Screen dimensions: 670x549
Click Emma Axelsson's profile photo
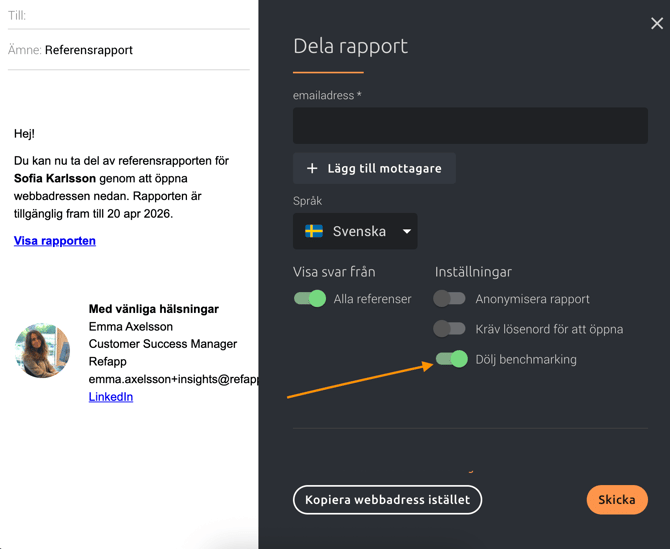[42, 350]
